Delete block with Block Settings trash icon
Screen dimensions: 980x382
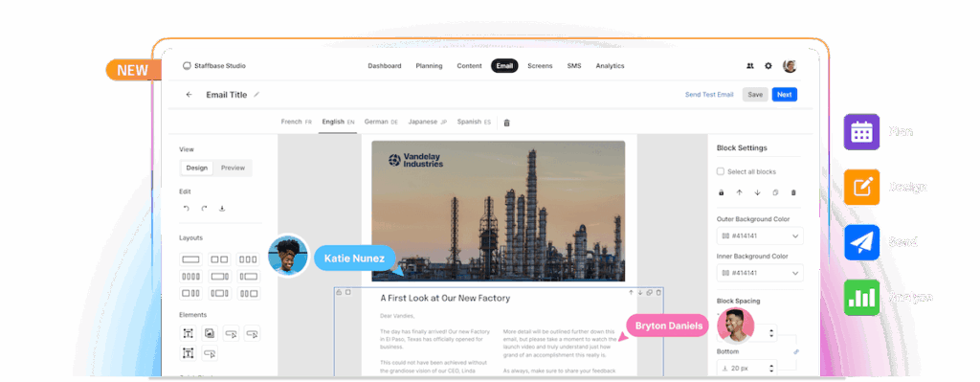coord(793,192)
